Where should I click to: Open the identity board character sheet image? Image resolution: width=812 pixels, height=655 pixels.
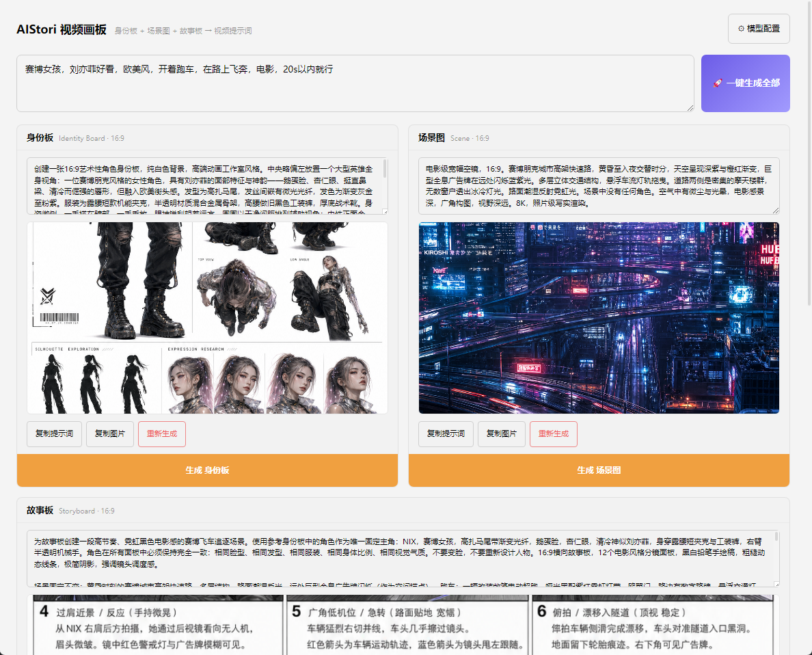pos(207,318)
